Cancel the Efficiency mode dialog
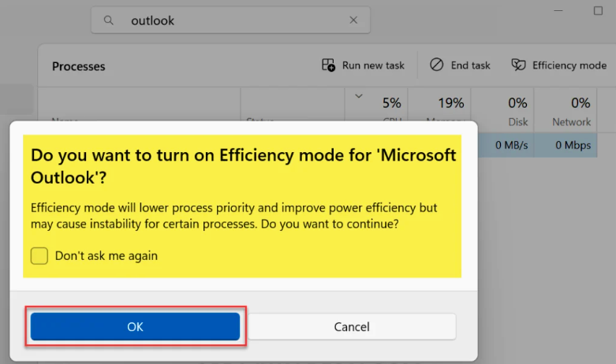 (x=352, y=326)
